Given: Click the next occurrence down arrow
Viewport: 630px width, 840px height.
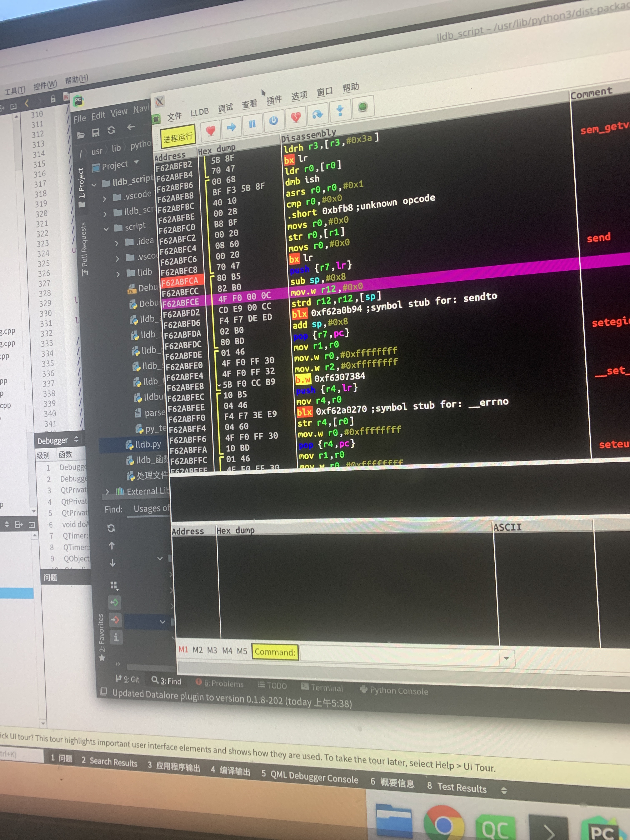Looking at the screenshot, I should click(113, 563).
